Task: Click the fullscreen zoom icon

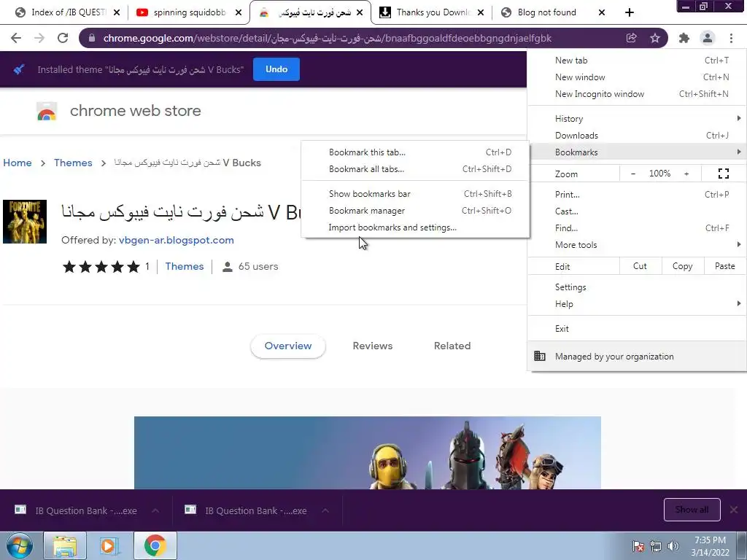Action: coord(723,174)
